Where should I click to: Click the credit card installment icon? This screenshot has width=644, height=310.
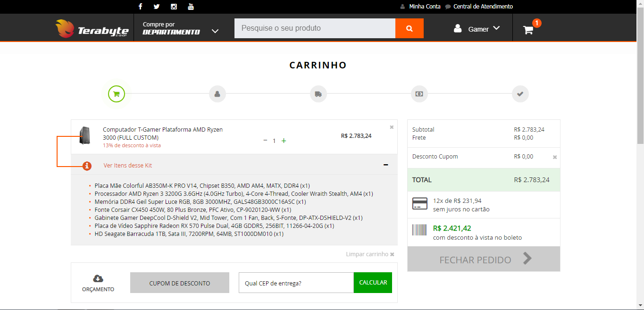coord(420,204)
